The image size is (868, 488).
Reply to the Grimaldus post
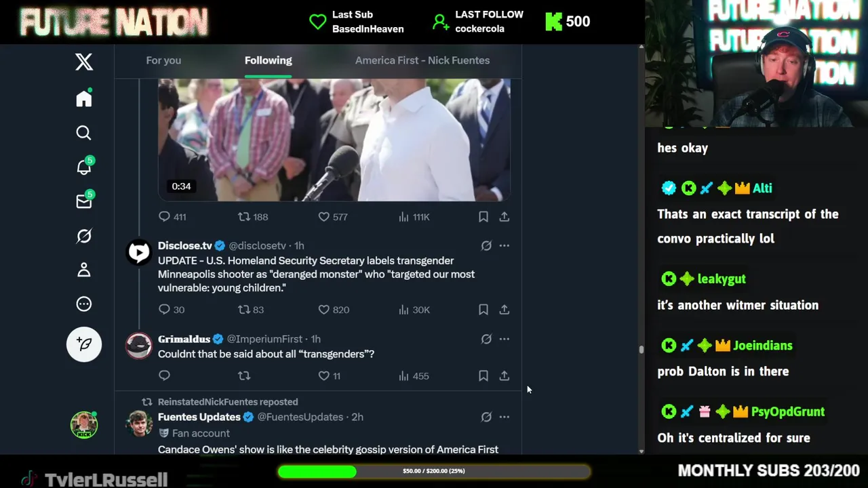(x=164, y=375)
